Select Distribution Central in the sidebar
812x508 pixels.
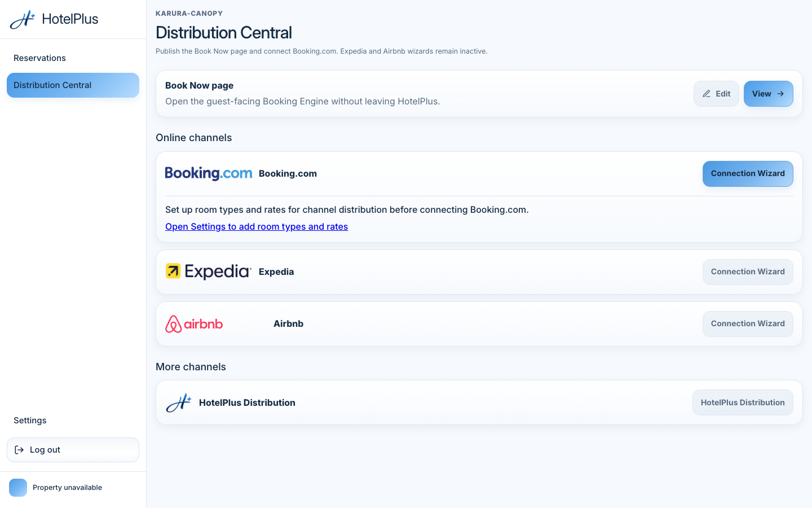(x=73, y=85)
